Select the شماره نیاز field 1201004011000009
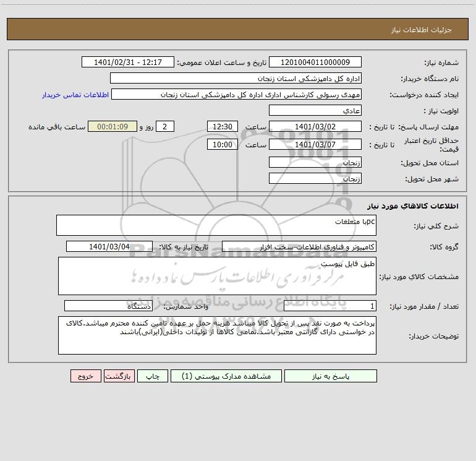 [315, 62]
